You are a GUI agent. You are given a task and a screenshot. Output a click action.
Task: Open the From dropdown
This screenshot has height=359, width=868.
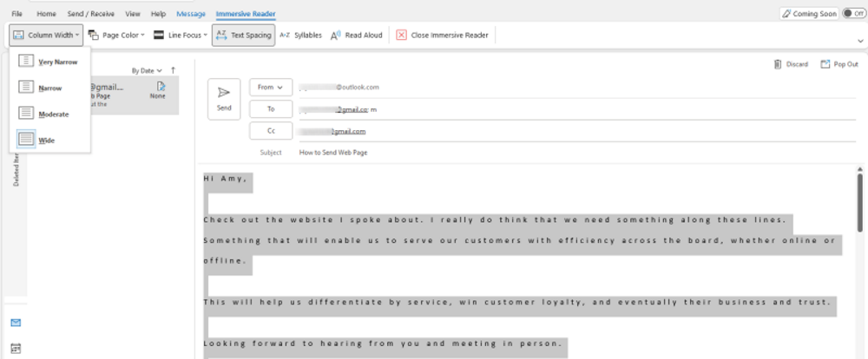[x=271, y=87]
